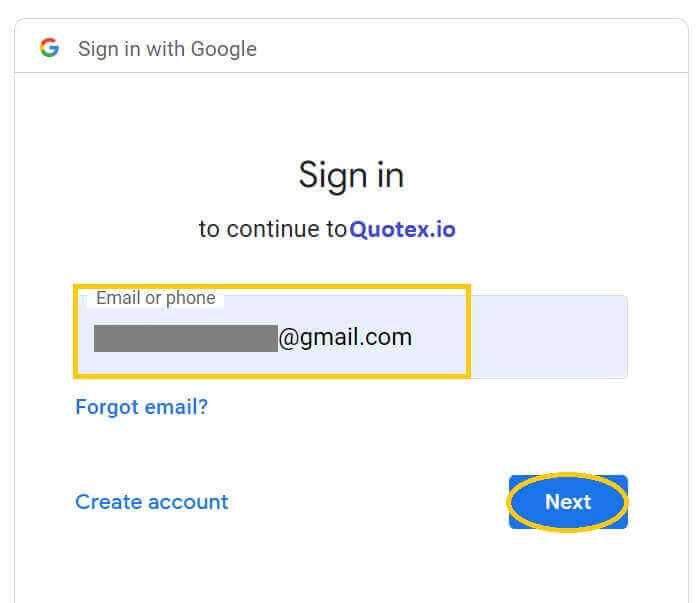
Task: Follow the Quotex.io link
Action: pos(402,229)
